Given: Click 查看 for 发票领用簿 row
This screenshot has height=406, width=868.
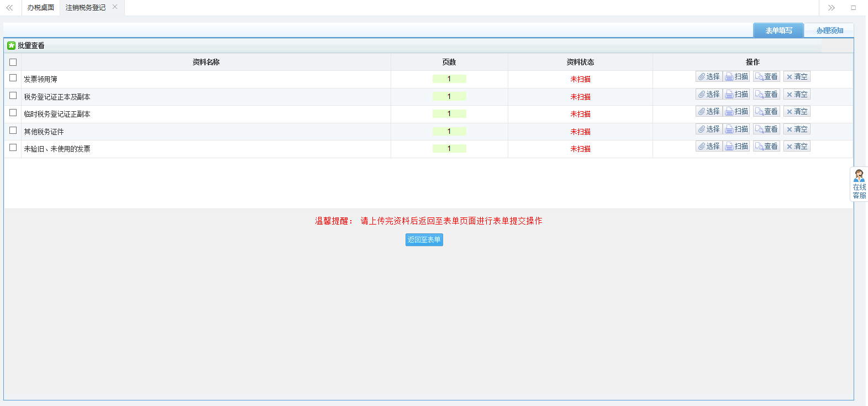Looking at the screenshot, I should pyautogui.click(x=766, y=77).
